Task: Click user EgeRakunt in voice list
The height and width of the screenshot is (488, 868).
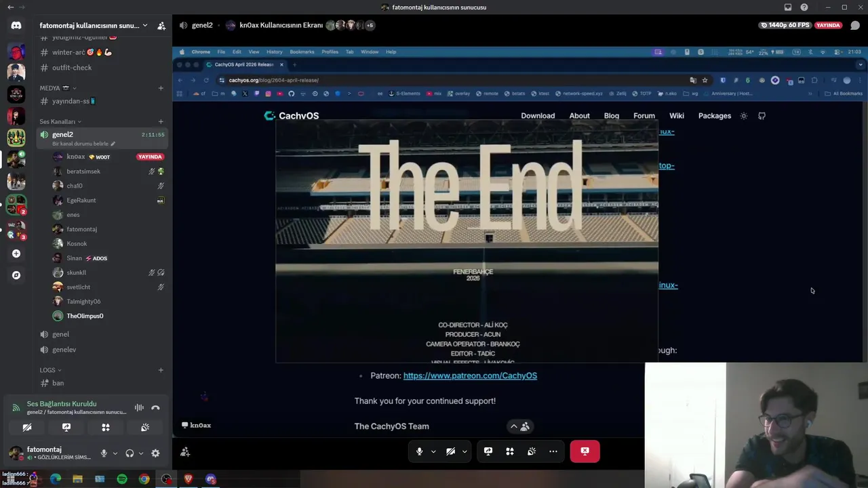Action: (x=108, y=201)
